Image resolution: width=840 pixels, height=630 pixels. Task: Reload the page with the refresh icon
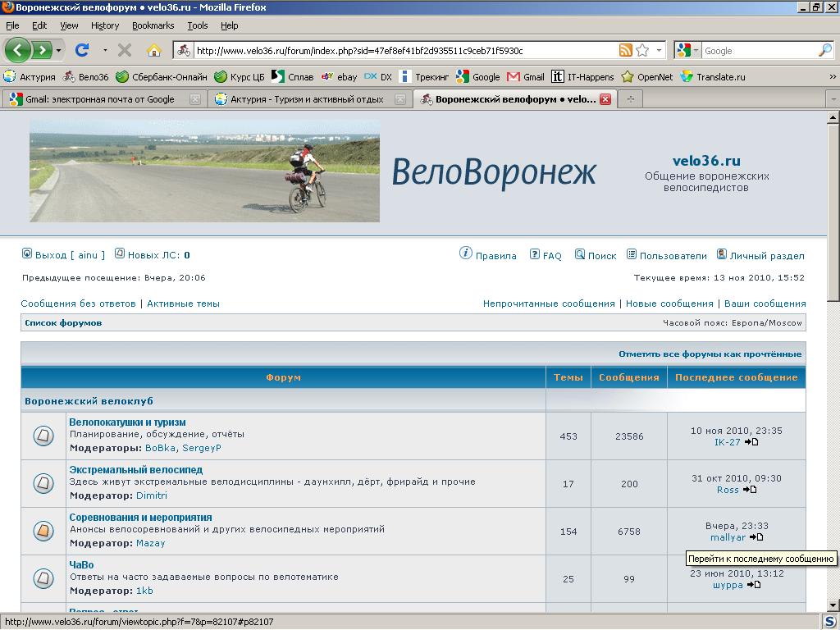[x=82, y=50]
